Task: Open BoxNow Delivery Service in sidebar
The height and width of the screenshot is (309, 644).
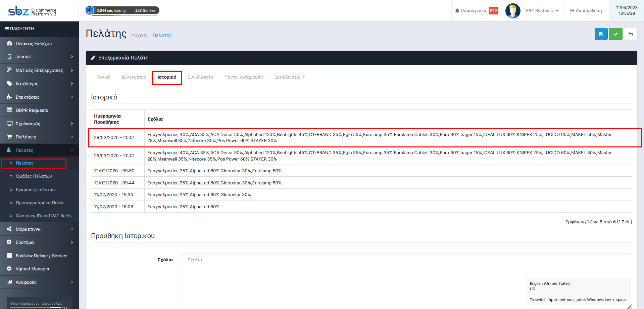Action: (x=41, y=256)
